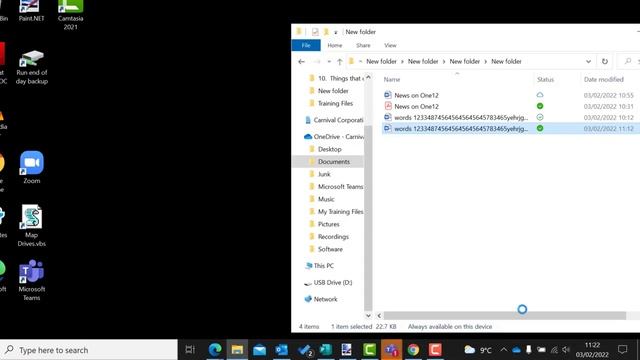This screenshot has height=360, width=640.
Task: Expand the address bar history dropdown
Action: coord(588,62)
